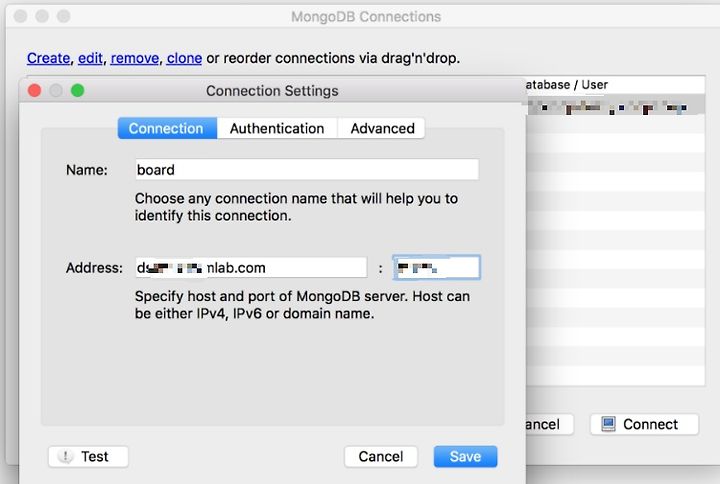Save the connection settings
The image size is (720, 484).
(465, 456)
